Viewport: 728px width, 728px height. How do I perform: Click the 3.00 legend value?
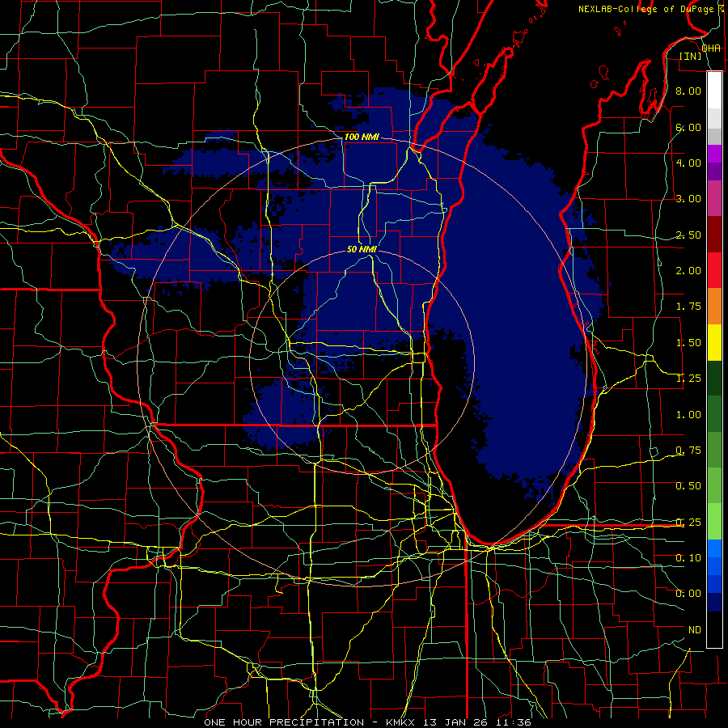[x=688, y=199]
